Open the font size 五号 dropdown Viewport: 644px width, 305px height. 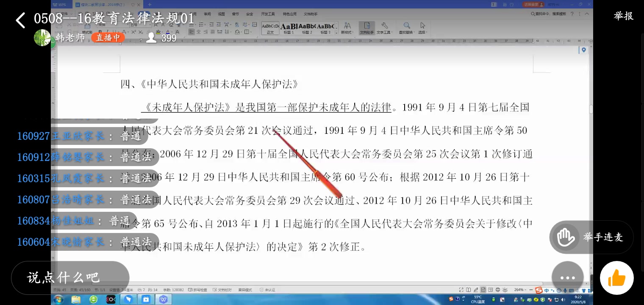tap(141, 25)
